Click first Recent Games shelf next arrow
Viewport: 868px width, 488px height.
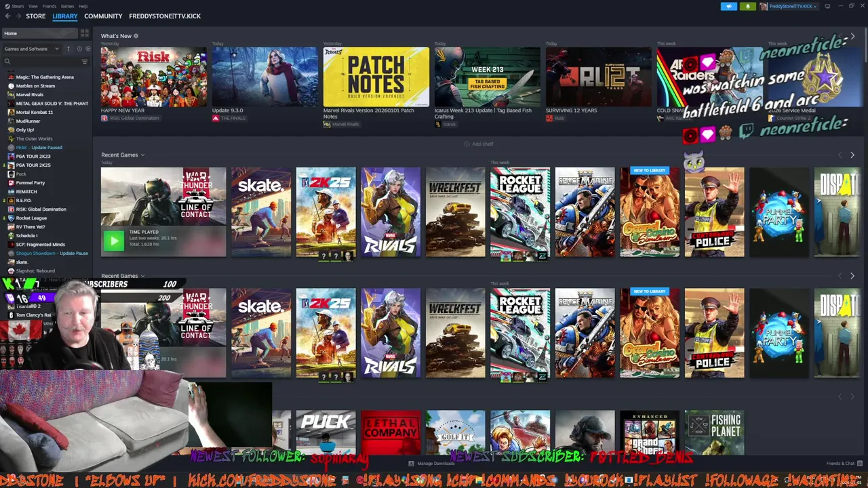(x=852, y=155)
